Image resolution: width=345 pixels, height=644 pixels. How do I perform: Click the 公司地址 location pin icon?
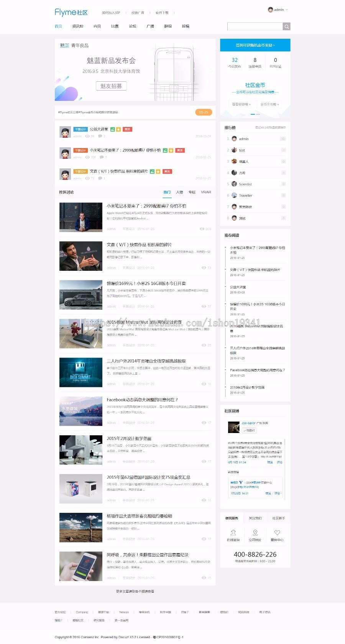(x=255, y=532)
